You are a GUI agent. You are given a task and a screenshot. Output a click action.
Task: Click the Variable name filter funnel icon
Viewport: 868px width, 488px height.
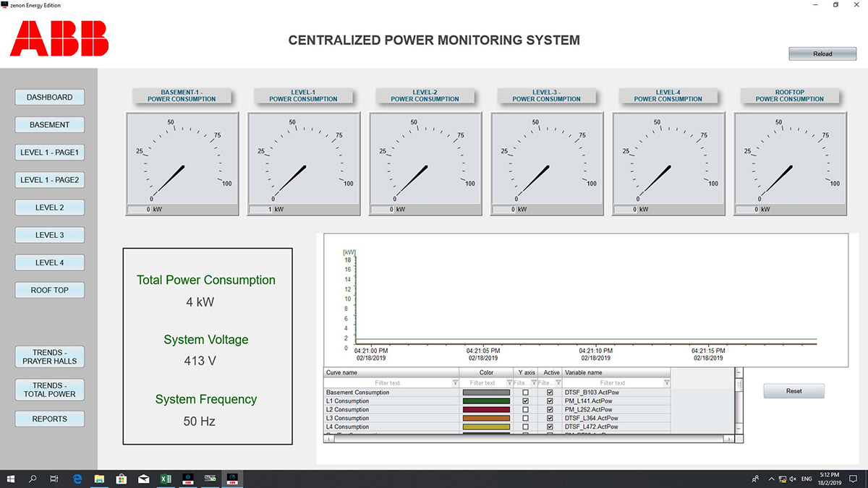666,383
